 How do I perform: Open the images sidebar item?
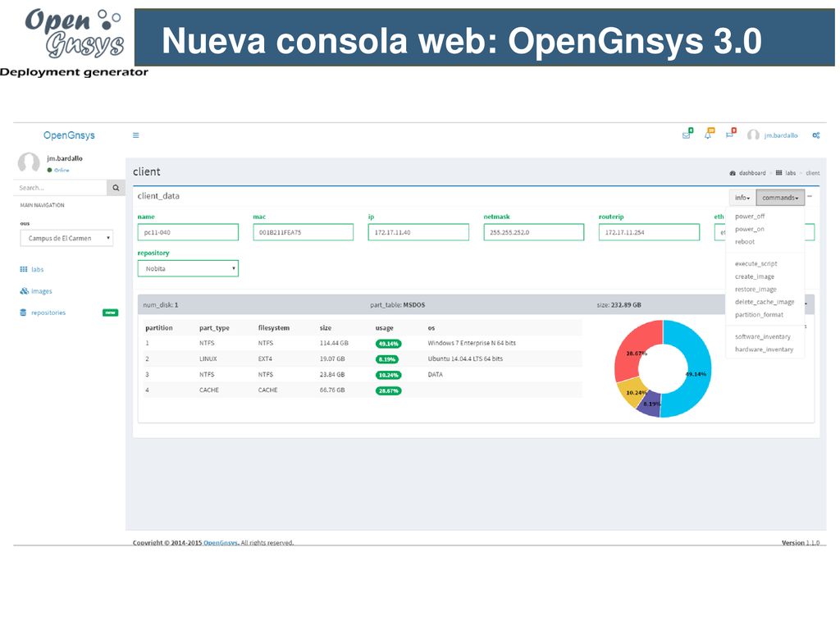[41, 291]
